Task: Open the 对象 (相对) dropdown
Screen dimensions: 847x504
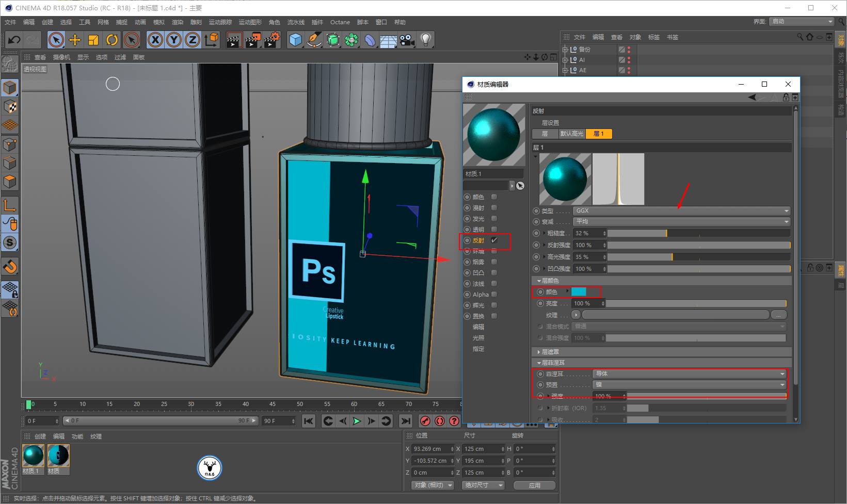Action: point(433,485)
